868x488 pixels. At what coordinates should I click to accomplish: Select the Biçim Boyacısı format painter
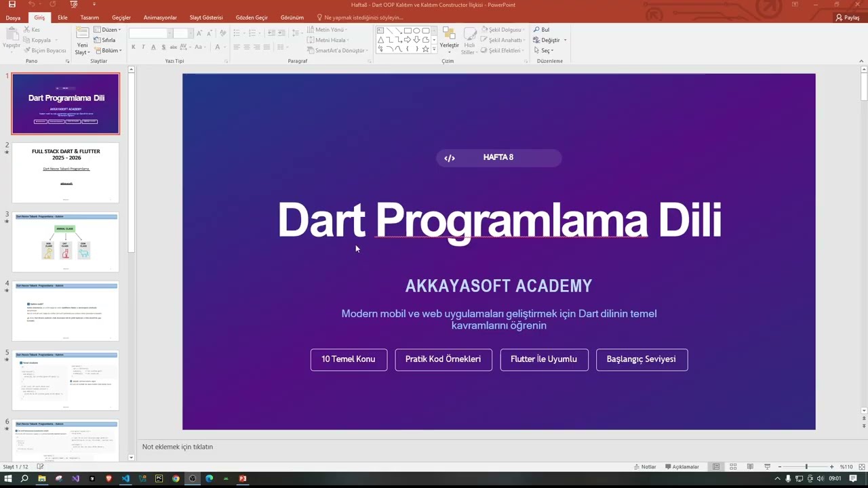(x=45, y=50)
